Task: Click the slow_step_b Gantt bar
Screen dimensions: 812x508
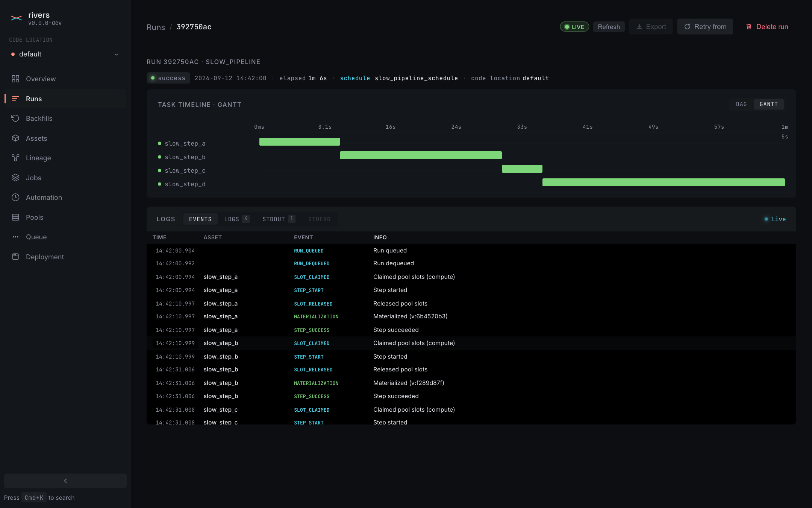Action: click(x=421, y=155)
